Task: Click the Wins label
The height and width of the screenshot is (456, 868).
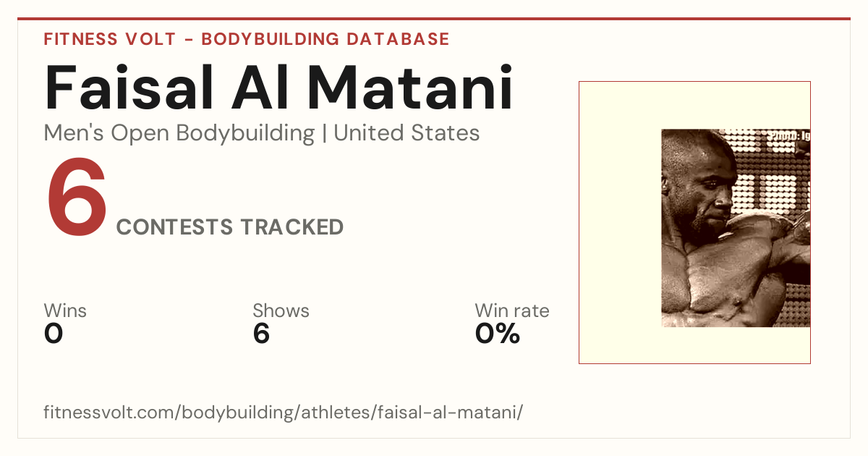Action: click(65, 311)
